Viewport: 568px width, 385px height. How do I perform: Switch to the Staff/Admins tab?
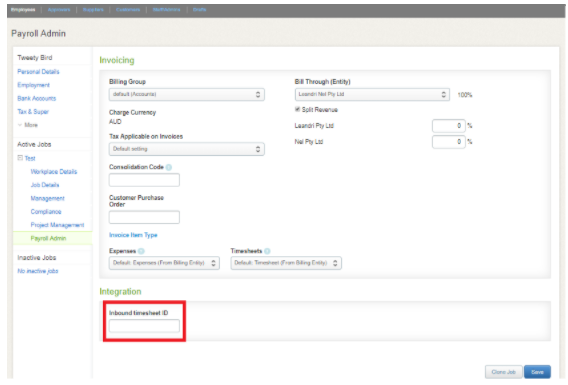[167, 10]
